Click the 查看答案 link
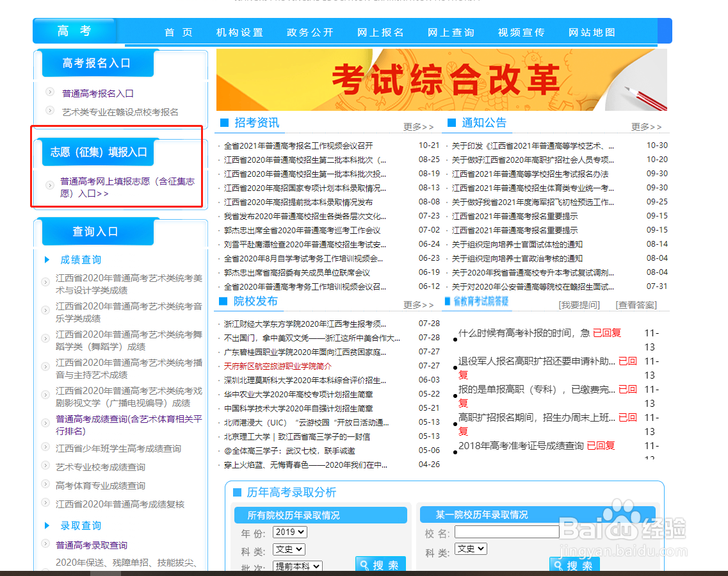Image resolution: width=728 pixels, height=576 pixels. pos(636,304)
